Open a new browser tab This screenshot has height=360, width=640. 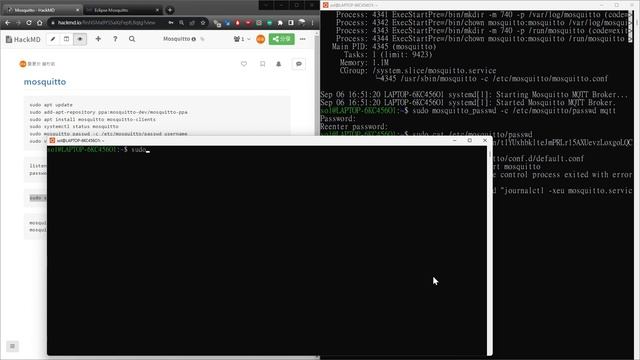[x=170, y=10]
